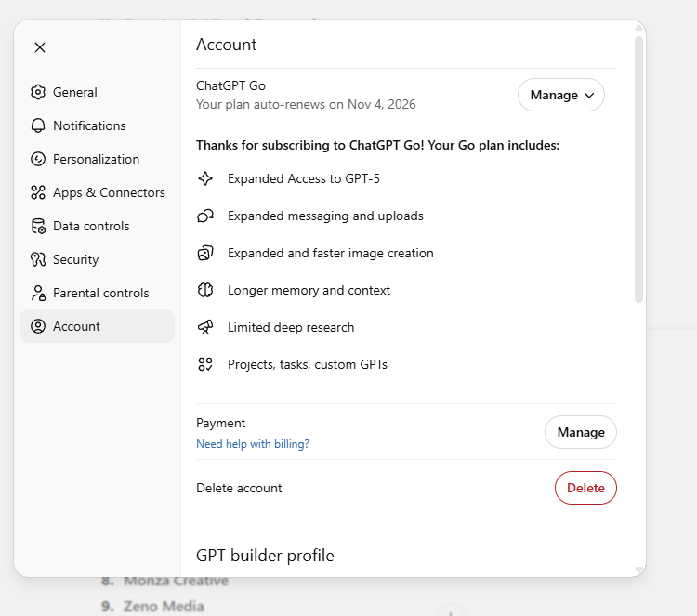Select Data controls tab
This screenshot has height=616, width=697.
click(x=97, y=226)
